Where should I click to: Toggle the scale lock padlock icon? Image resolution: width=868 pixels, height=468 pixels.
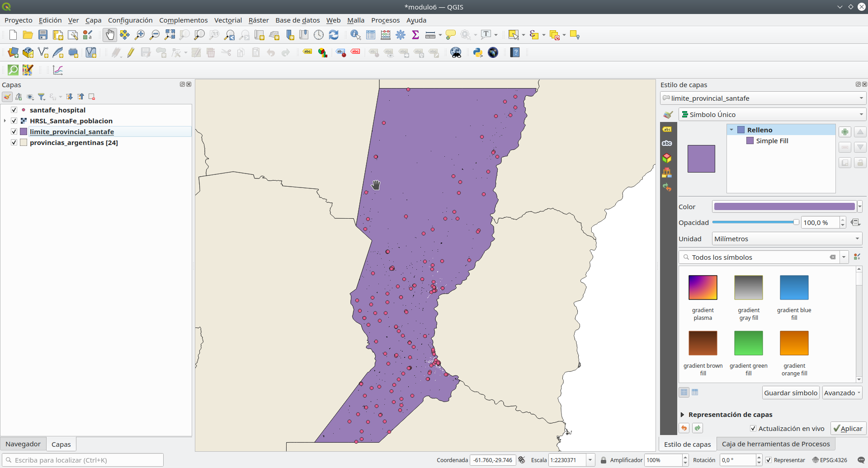point(603,460)
